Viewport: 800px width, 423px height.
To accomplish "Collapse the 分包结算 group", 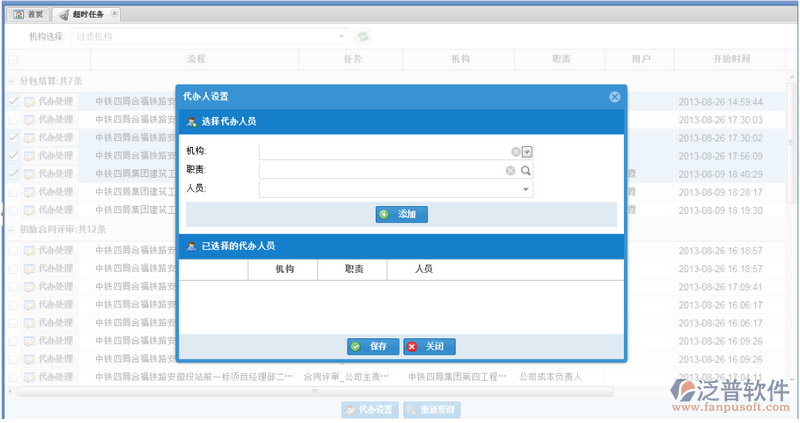I will (12, 81).
